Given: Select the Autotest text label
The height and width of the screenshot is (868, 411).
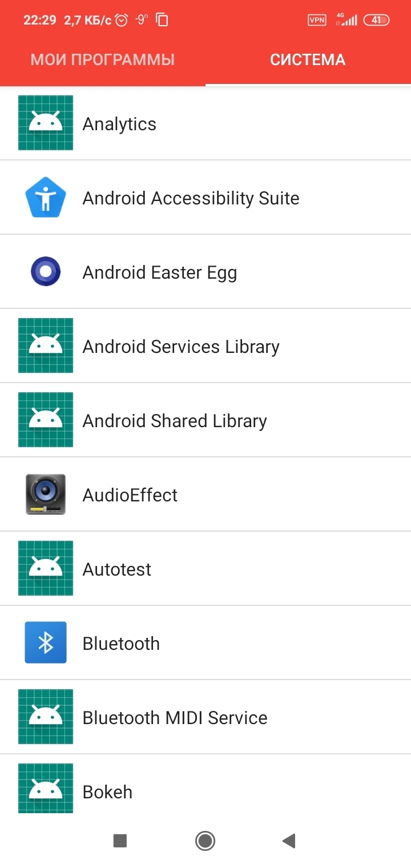Looking at the screenshot, I should pos(117,569).
